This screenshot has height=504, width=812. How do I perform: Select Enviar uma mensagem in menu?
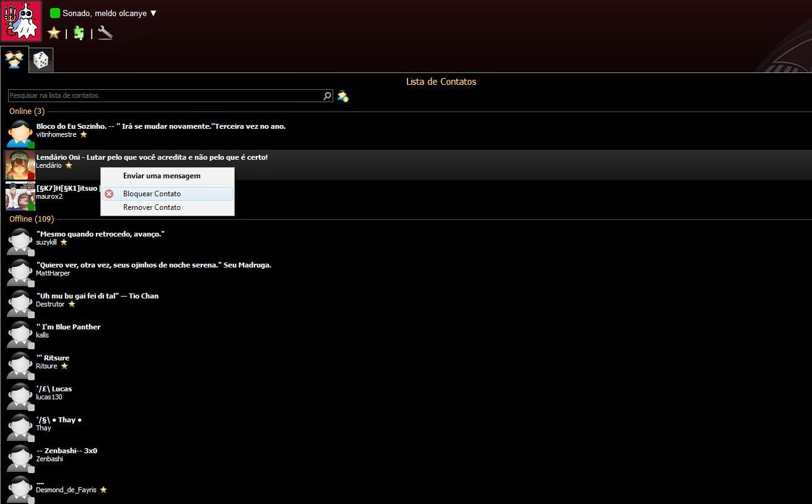click(x=162, y=176)
